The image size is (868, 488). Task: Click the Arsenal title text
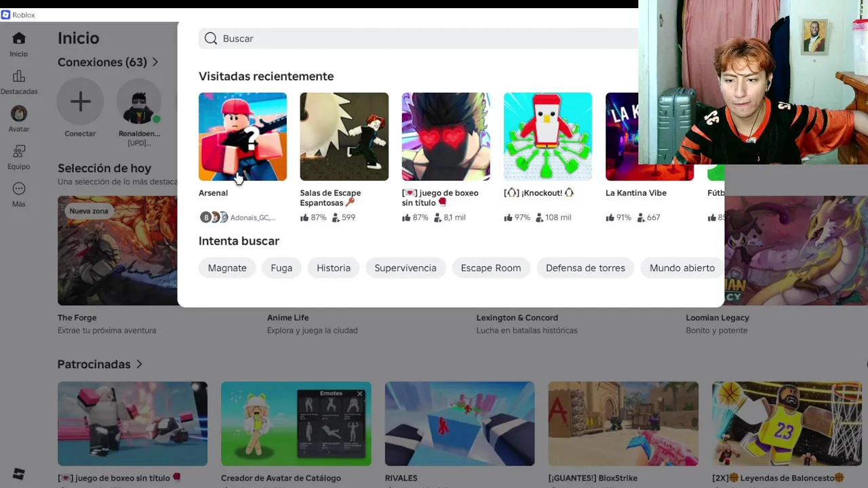pos(213,193)
